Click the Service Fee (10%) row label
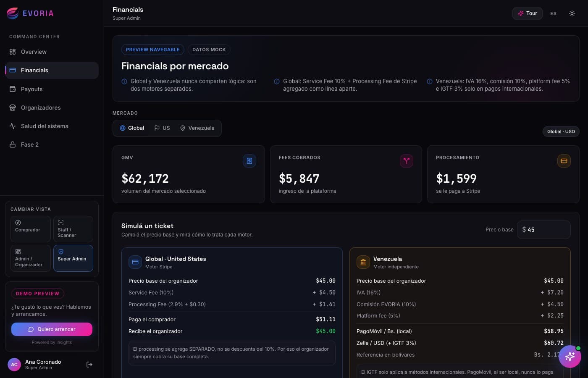This screenshot has height=378, width=588. (151, 293)
